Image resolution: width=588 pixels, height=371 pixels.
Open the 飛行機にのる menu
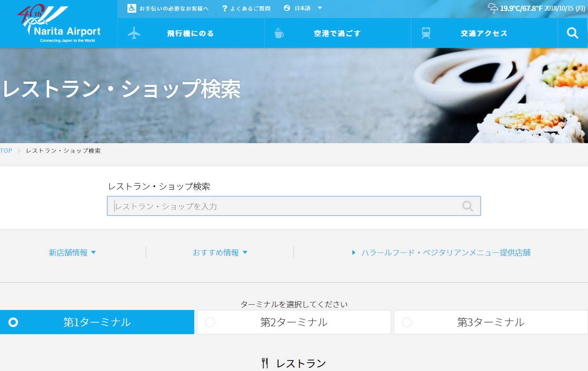190,33
